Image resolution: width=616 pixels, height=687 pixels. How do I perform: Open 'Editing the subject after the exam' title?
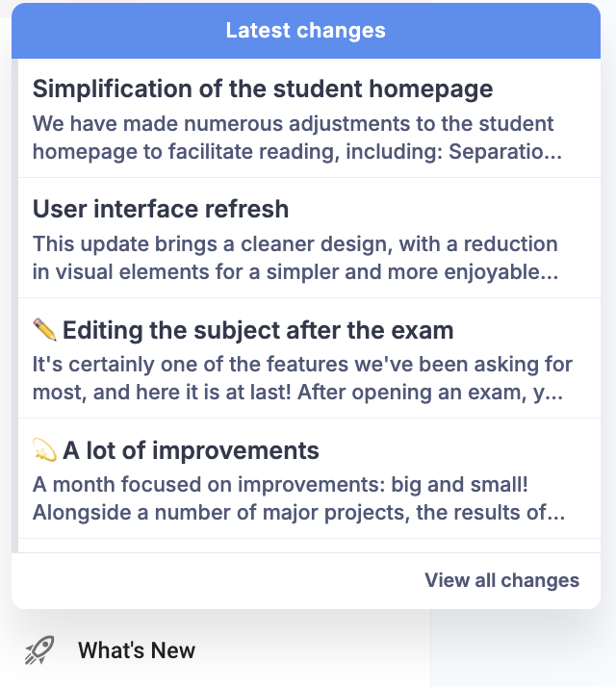(258, 331)
